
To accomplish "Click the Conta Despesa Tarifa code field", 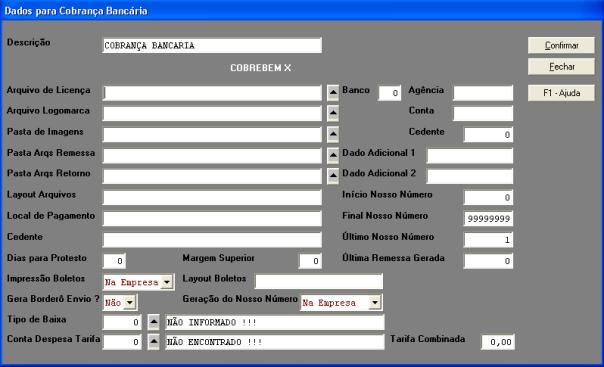I will (122, 342).
